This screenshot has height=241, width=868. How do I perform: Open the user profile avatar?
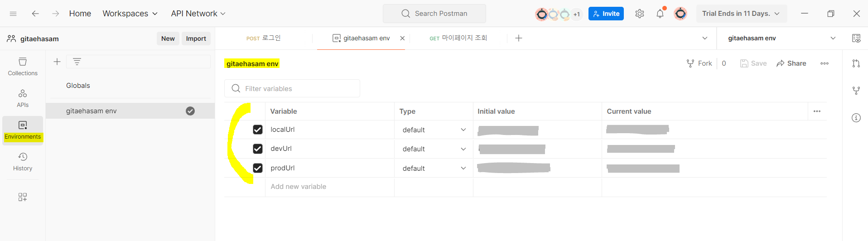click(x=680, y=14)
